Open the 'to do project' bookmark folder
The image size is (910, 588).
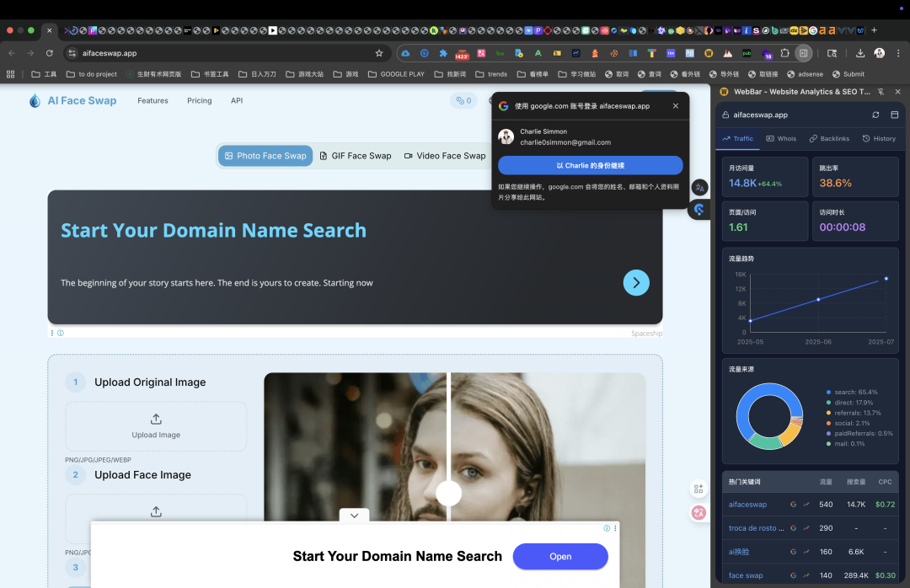click(x=92, y=74)
